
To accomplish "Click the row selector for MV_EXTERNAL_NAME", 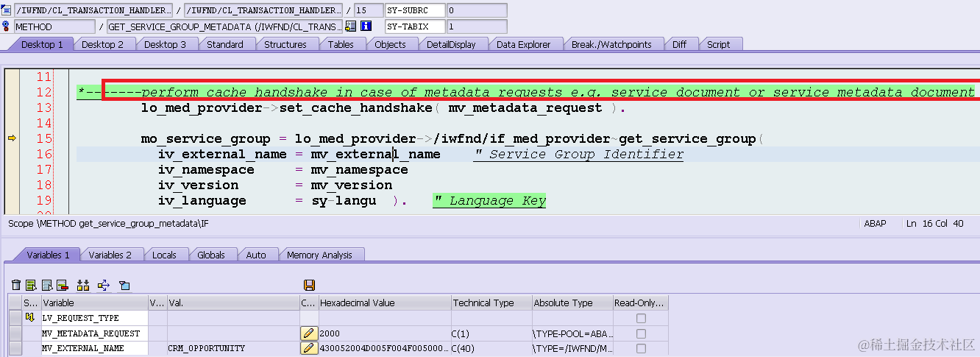I will click(x=15, y=348).
